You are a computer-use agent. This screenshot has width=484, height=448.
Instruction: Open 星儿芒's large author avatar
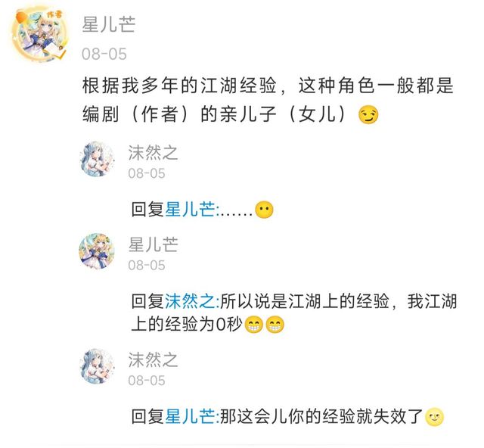(39, 35)
